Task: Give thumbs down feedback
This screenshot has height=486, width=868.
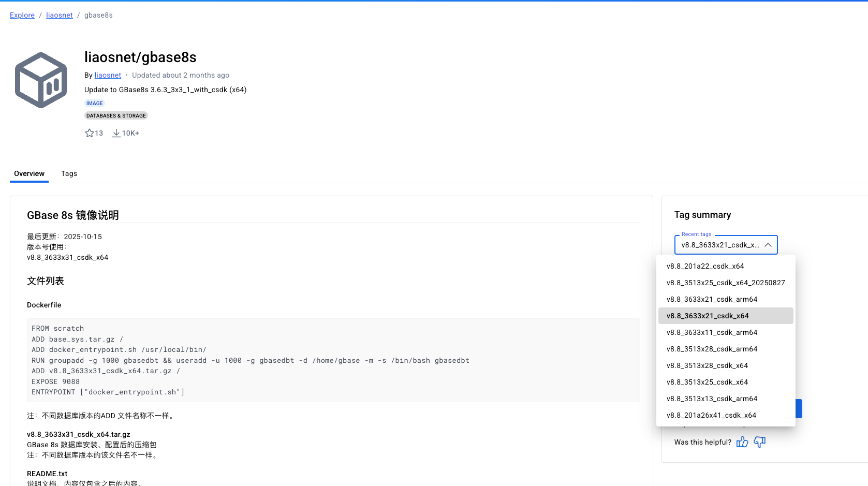Action: click(759, 441)
